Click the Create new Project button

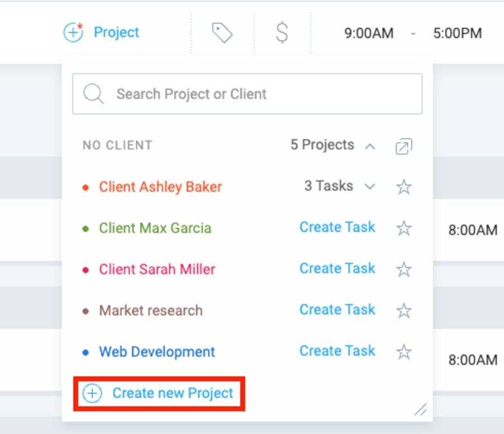click(x=158, y=393)
